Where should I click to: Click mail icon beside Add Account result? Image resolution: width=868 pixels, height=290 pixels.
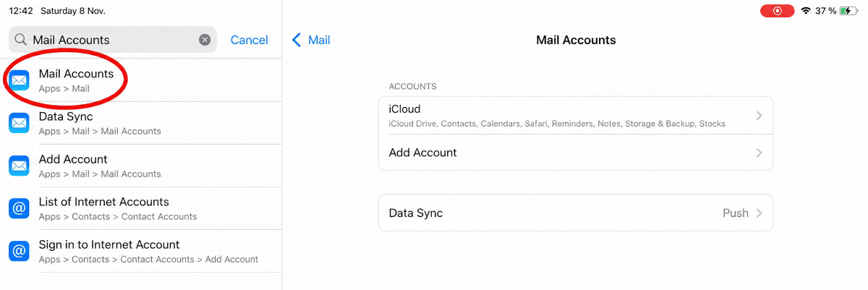(x=19, y=166)
